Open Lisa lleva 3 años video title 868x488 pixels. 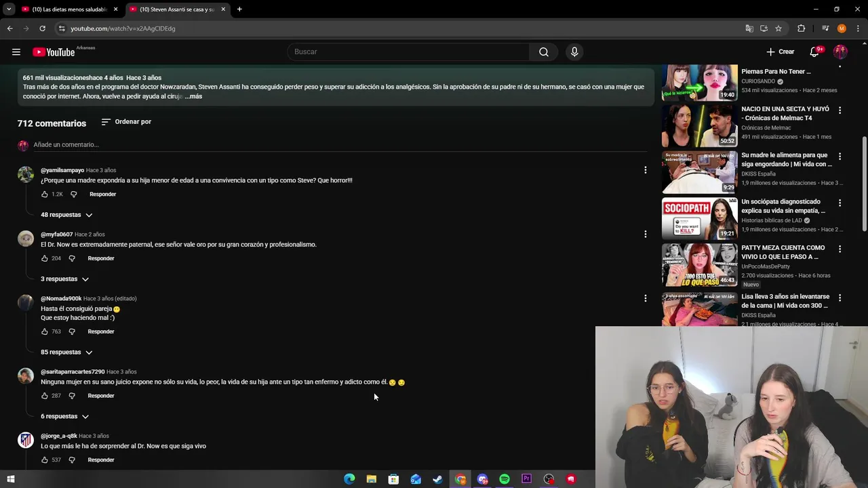click(x=785, y=301)
